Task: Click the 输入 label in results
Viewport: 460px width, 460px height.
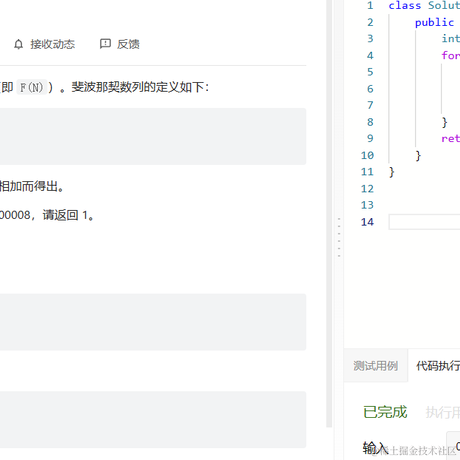Action: (375, 448)
